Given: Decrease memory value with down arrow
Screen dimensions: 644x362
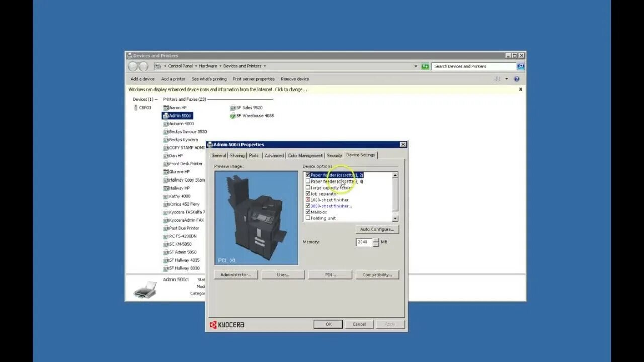Looking at the screenshot, I should [x=375, y=244].
